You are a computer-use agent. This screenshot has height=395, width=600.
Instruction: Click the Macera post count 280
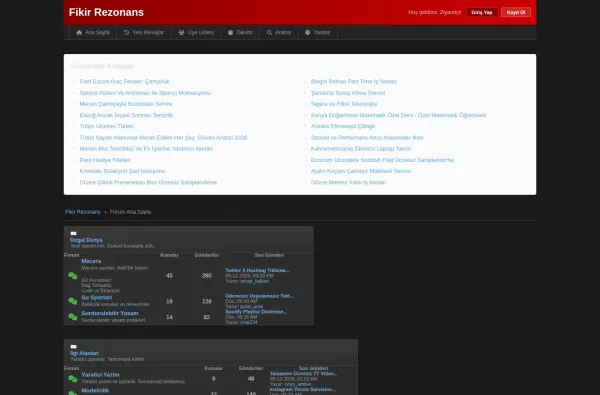[207, 276]
